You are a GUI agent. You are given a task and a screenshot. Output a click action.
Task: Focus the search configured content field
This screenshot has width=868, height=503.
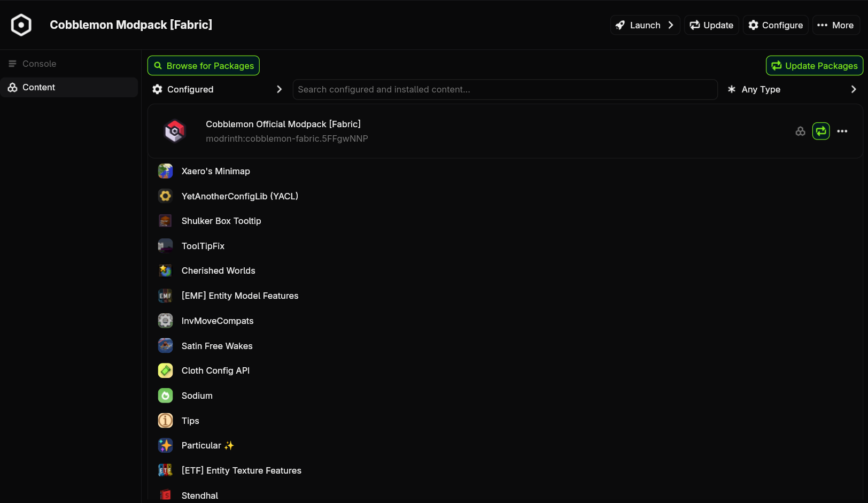coord(505,89)
